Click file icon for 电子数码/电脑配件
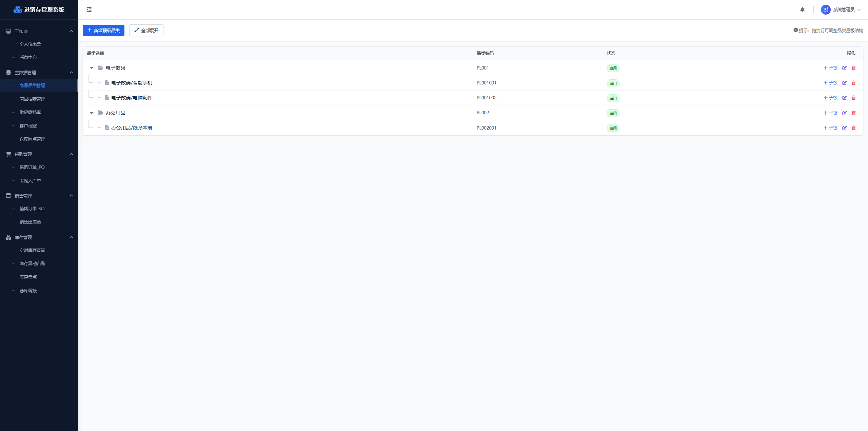Viewport: 868px width, 431px height. (x=107, y=98)
